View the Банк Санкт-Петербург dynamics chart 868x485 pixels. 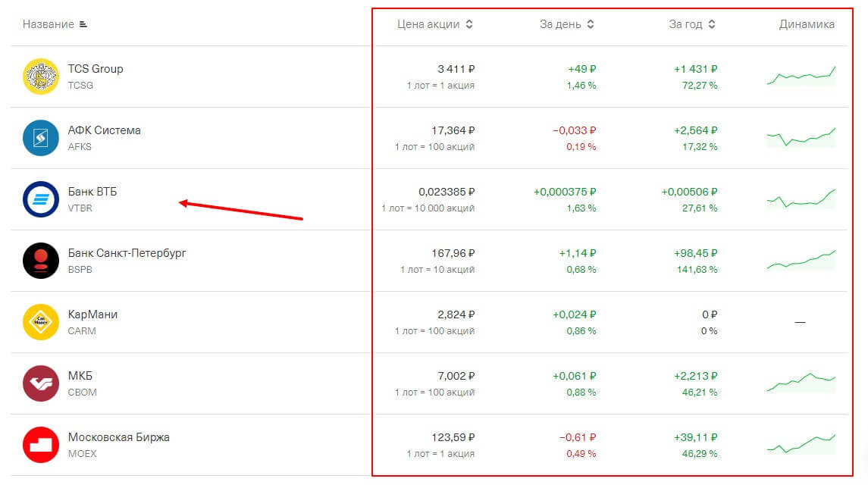coord(801,260)
